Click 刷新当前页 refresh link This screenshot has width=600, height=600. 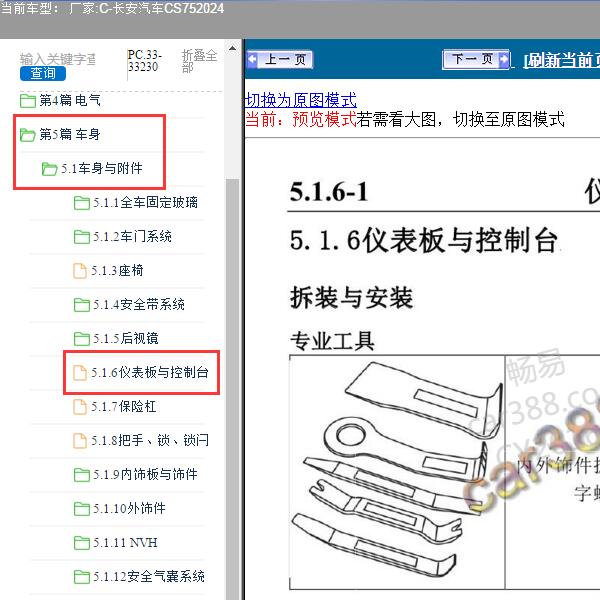pyautogui.click(x=561, y=60)
